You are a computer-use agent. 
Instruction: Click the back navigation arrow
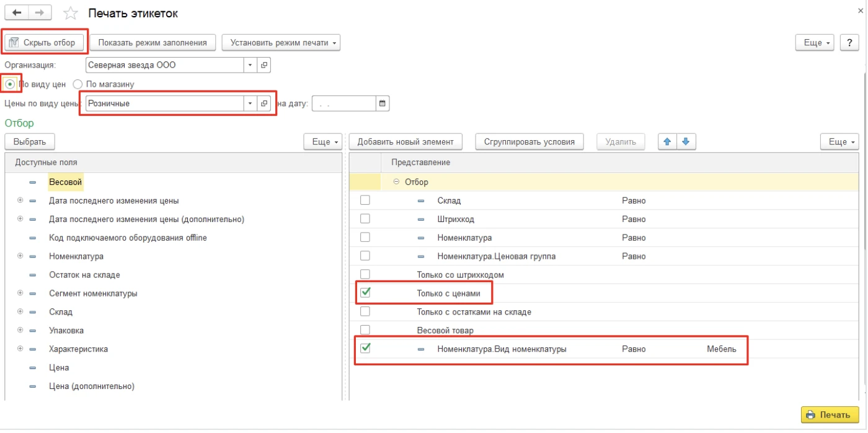[x=17, y=13]
